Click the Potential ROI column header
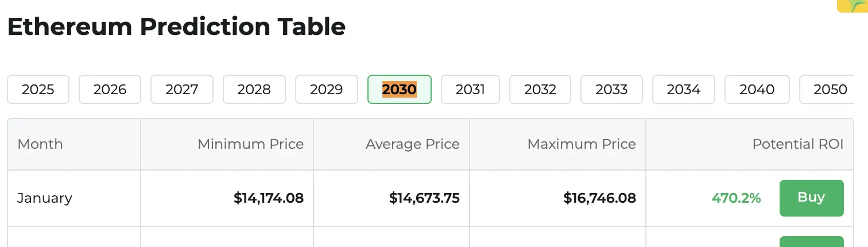This screenshot has height=247, width=868. click(x=798, y=144)
